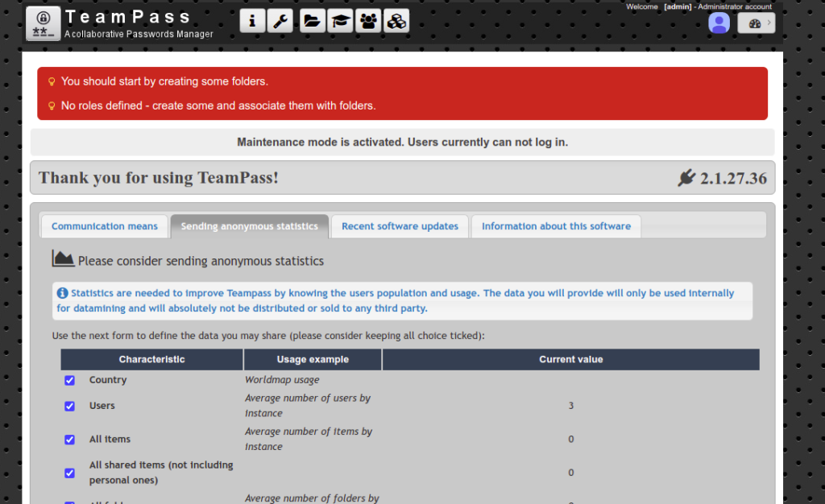Click the All items current value 0
Screen dimensions: 825x504
pos(571,440)
